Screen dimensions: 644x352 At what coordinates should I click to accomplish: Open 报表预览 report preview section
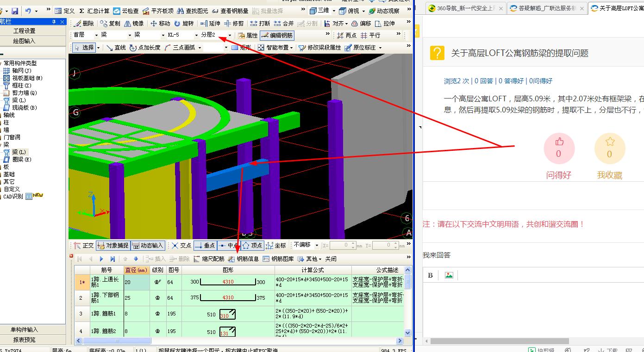pos(24,340)
